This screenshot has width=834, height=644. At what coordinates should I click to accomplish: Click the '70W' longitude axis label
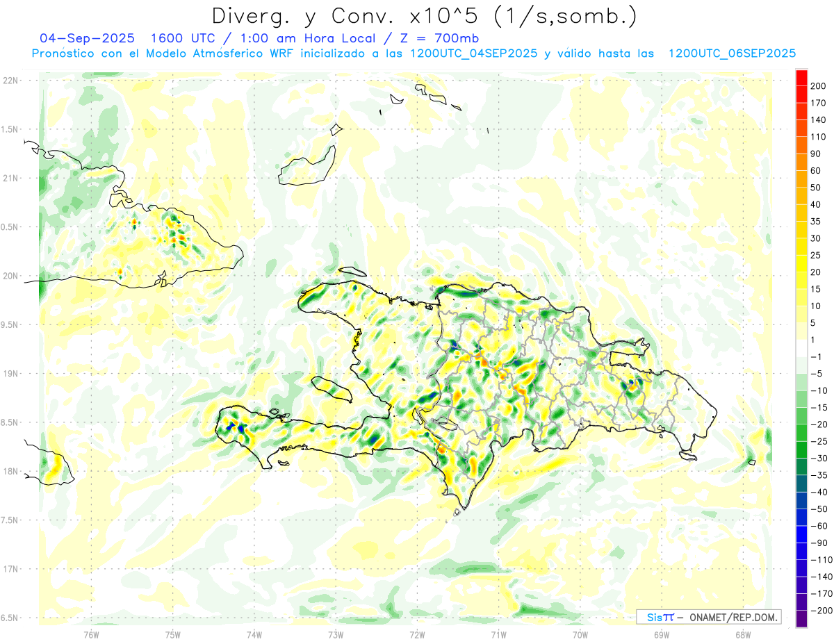(x=580, y=634)
